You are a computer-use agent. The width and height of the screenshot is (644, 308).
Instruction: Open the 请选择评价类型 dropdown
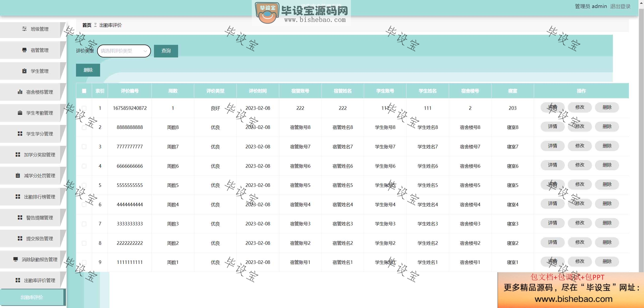point(124,51)
